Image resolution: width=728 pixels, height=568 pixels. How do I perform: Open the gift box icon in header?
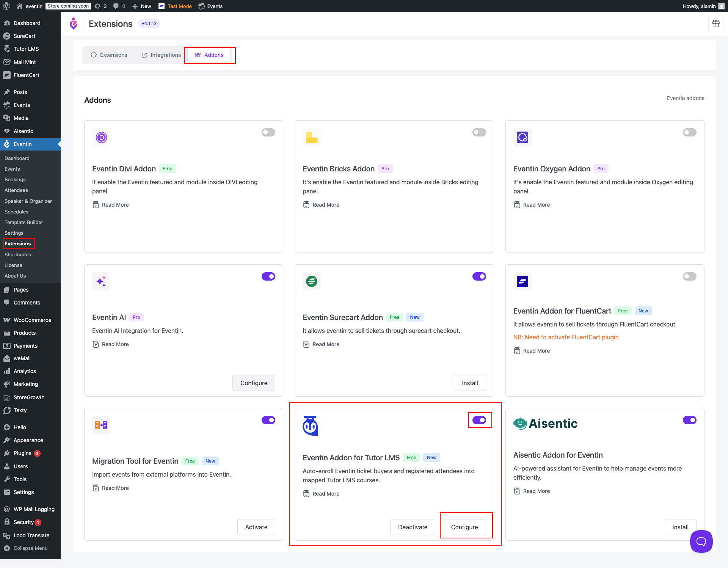[715, 24]
